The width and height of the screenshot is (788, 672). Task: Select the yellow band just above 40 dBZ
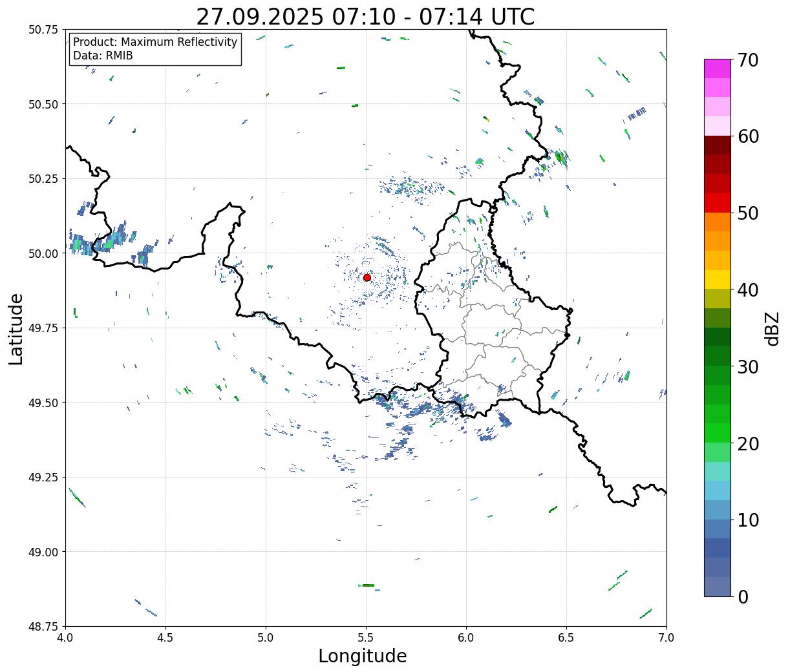coord(718,280)
